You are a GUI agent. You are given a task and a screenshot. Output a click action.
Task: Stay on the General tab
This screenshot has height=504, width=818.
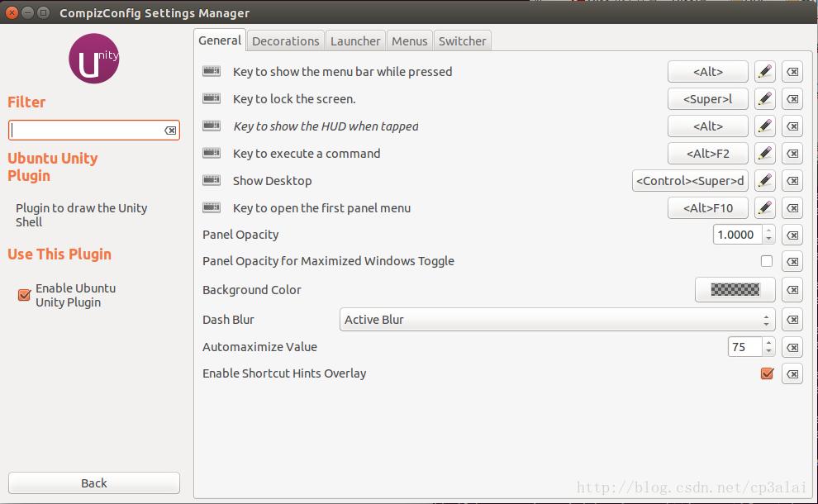pyautogui.click(x=220, y=40)
